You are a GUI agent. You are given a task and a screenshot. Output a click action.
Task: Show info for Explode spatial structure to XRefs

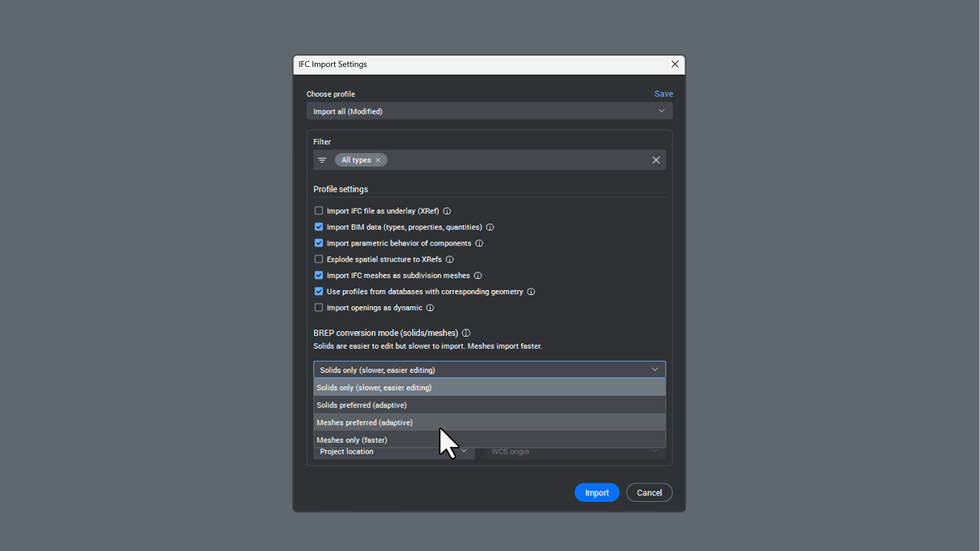449,259
